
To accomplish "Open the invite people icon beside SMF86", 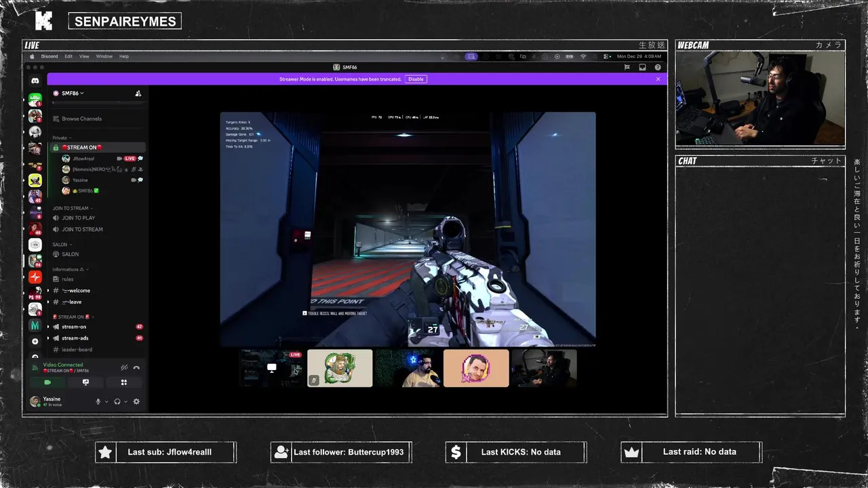I will [x=138, y=94].
